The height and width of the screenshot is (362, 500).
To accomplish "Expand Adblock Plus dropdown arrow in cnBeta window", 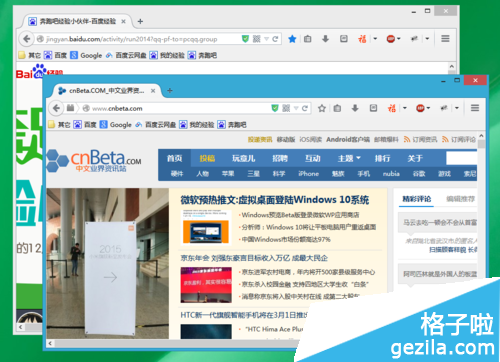I will [428, 108].
